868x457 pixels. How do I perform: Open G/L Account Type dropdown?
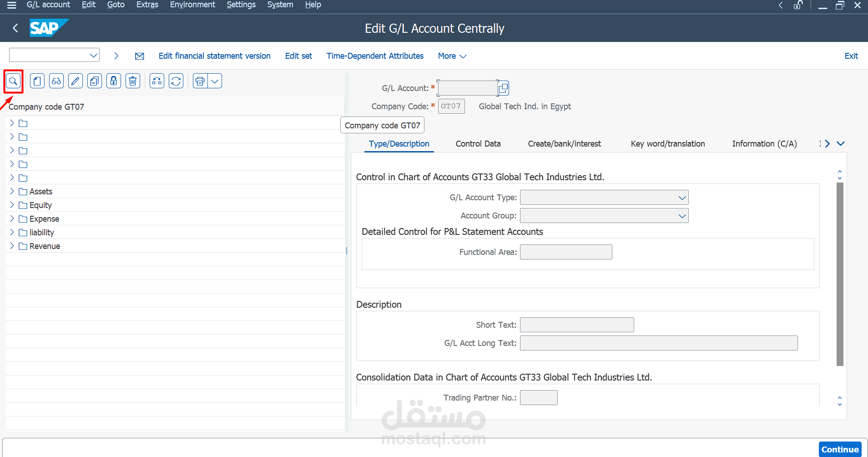tap(682, 198)
